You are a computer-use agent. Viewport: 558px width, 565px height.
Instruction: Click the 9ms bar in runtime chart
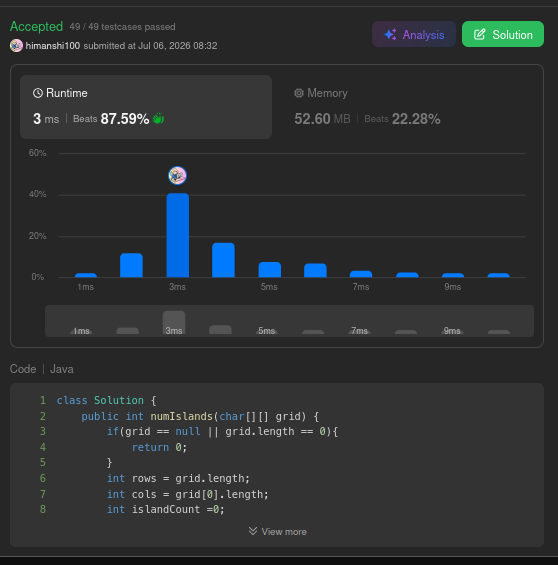pyautogui.click(x=453, y=275)
